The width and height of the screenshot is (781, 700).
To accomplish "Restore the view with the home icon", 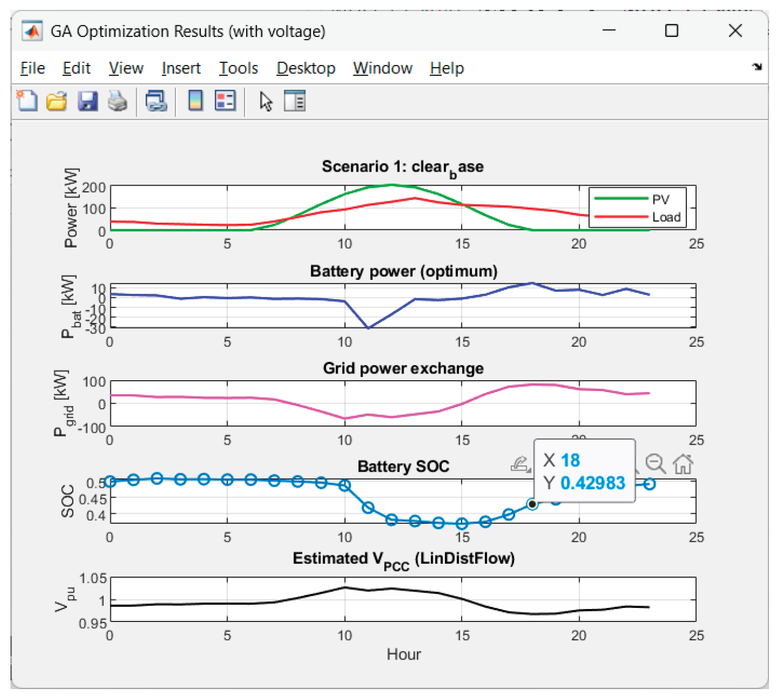I will pyautogui.click(x=683, y=463).
